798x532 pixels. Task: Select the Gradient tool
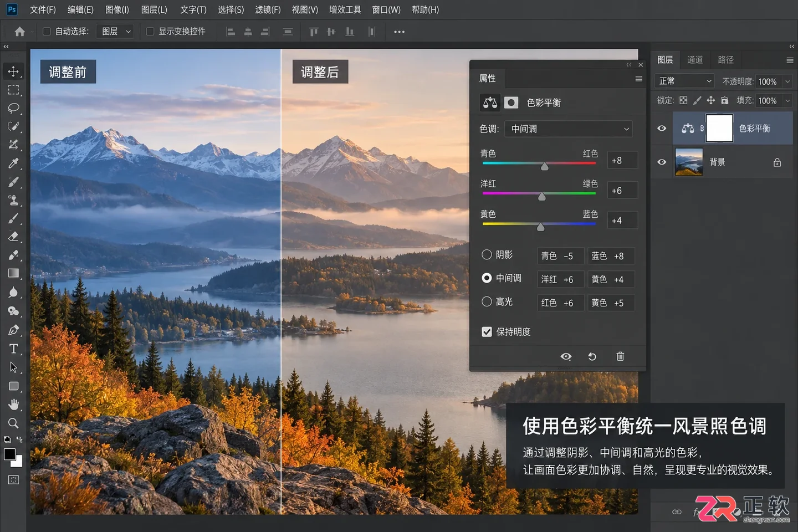pos(13,273)
